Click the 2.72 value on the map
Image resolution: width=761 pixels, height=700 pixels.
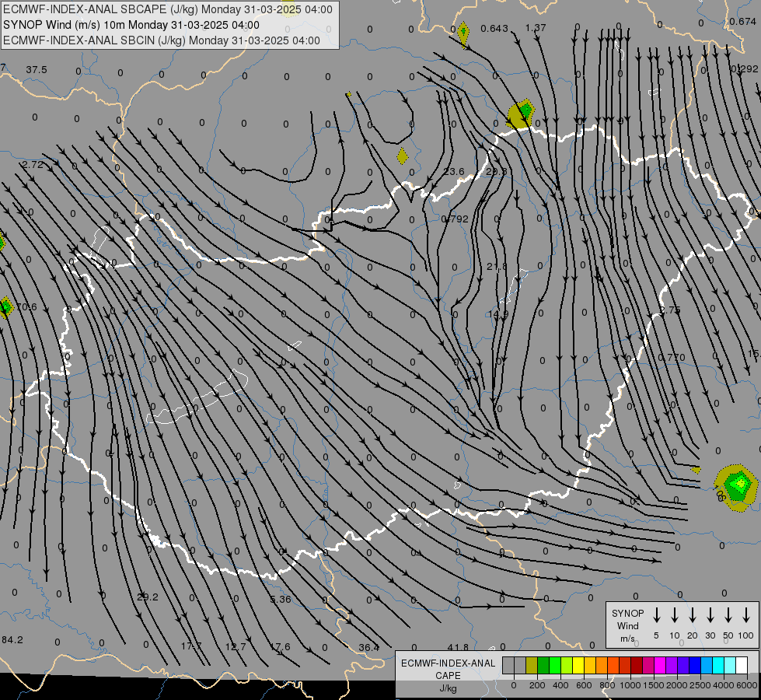point(33,165)
